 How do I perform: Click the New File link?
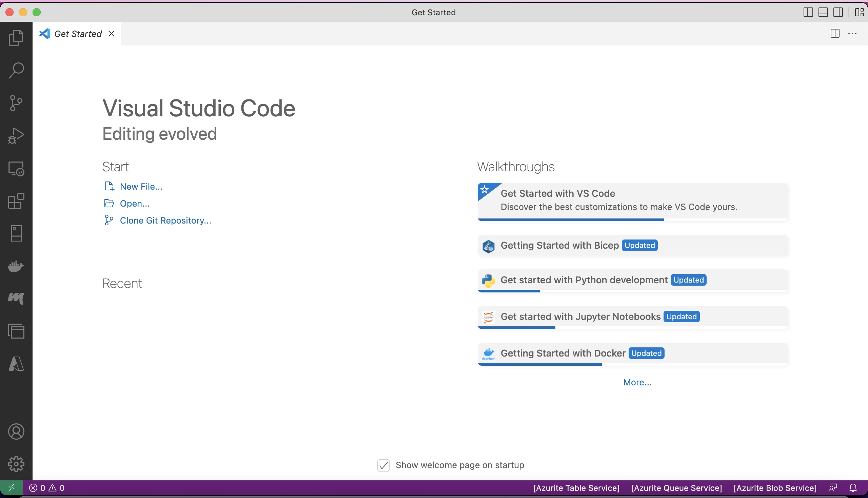(141, 186)
